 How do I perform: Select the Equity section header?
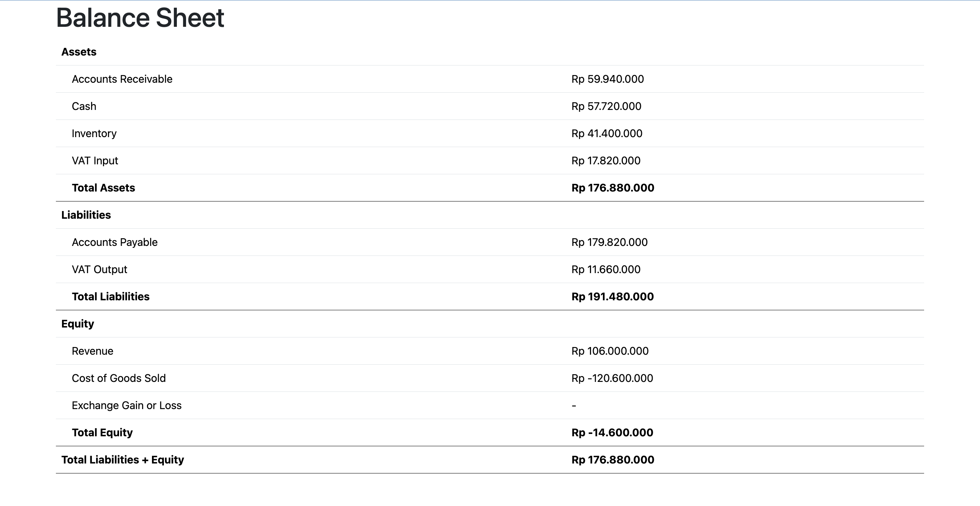78,324
